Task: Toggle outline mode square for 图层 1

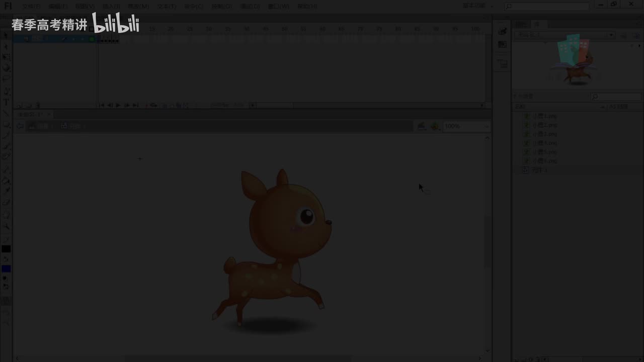Action: (92, 39)
